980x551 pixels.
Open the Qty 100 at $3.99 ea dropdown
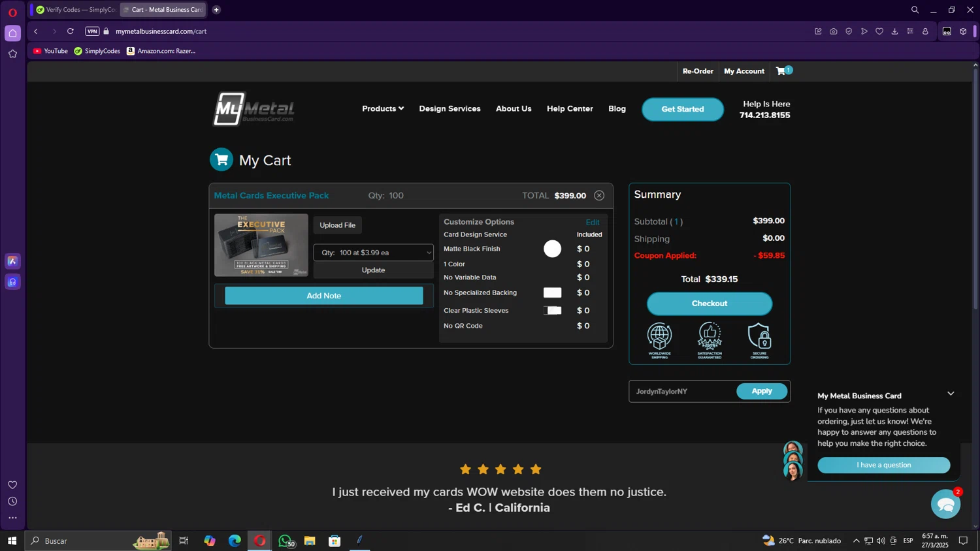point(374,253)
